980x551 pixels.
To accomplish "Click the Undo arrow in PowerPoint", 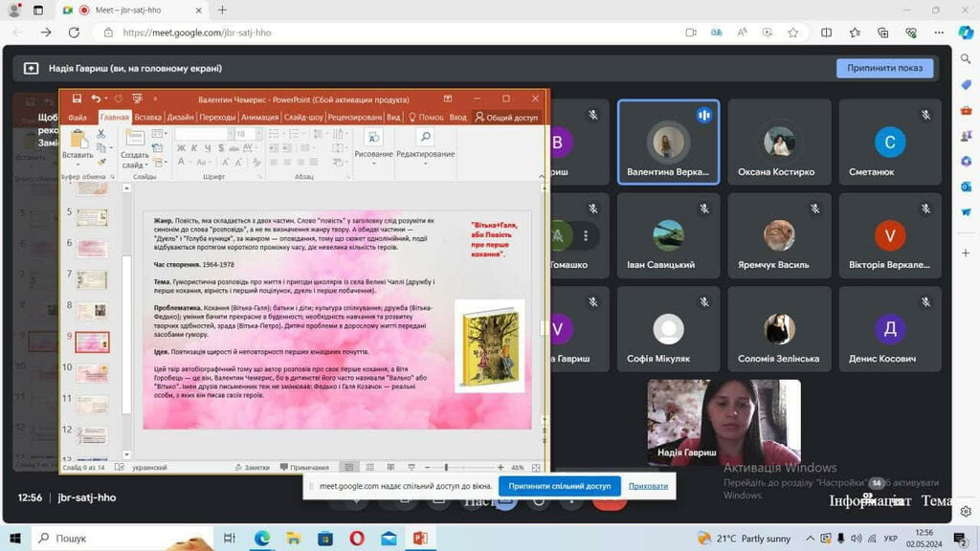I will (96, 99).
